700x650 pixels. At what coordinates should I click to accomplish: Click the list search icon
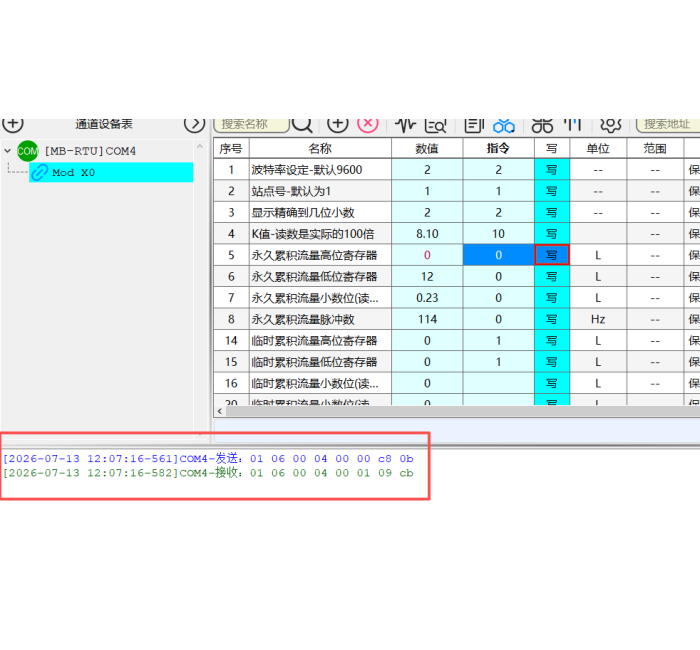point(435,126)
